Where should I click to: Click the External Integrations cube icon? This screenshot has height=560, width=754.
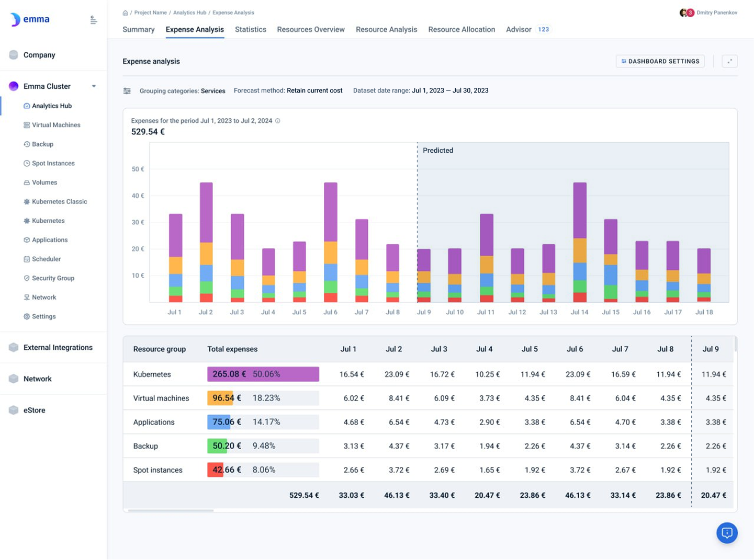[x=14, y=348]
